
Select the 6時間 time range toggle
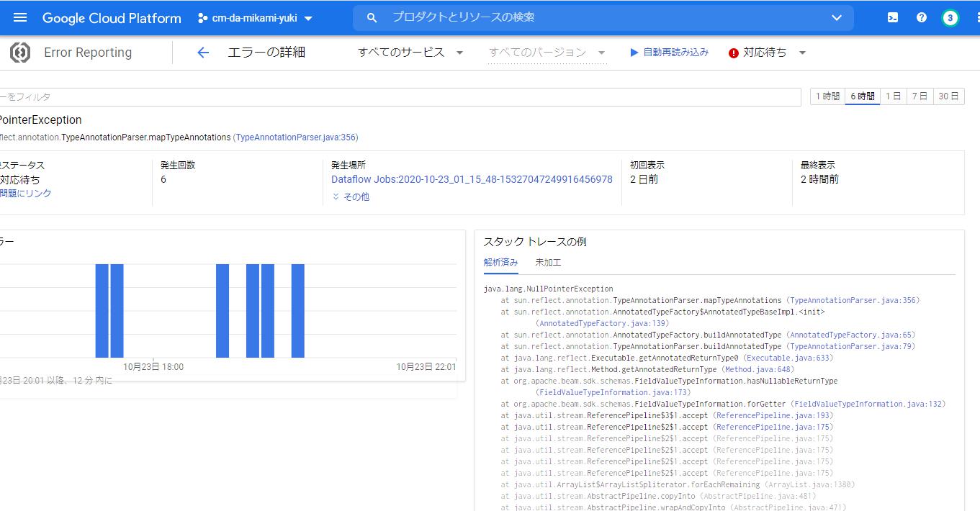(862, 96)
